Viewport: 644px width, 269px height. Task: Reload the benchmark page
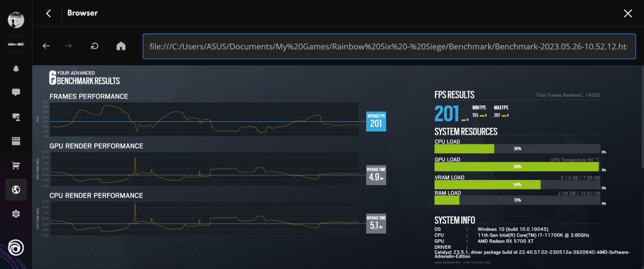[95, 46]
